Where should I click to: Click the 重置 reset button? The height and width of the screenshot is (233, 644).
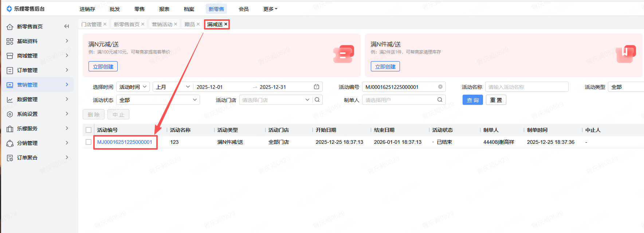coord(496,100)
